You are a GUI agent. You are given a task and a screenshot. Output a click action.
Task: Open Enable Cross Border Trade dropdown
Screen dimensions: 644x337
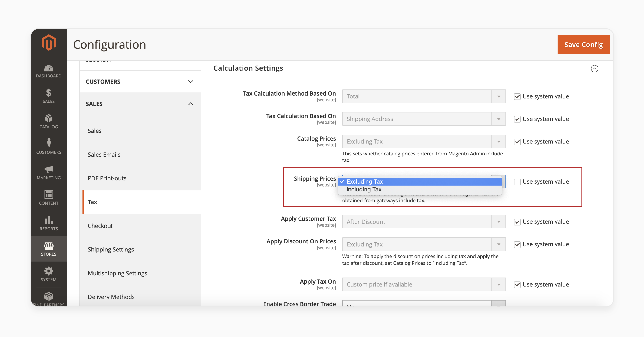pos(424,304)
